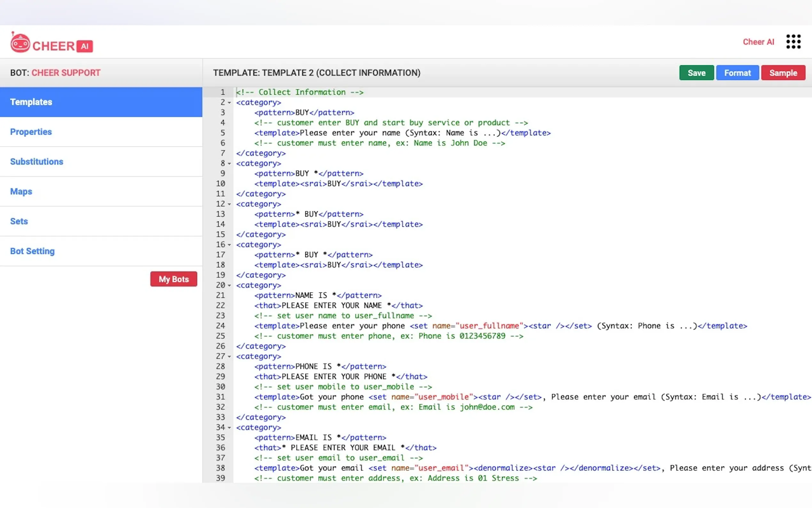Switch to the Substitutions section
This screenshot has width=812, height=508.
(36, 162)
